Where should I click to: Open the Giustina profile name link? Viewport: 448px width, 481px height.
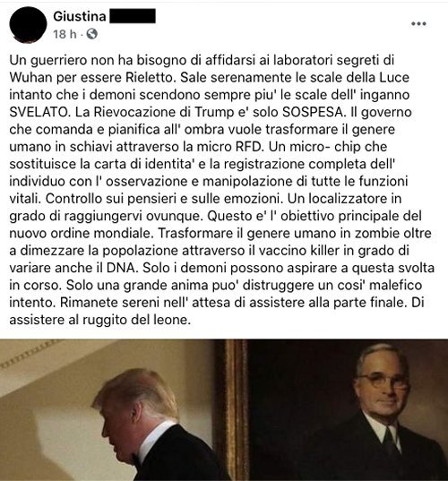[80, 16]
